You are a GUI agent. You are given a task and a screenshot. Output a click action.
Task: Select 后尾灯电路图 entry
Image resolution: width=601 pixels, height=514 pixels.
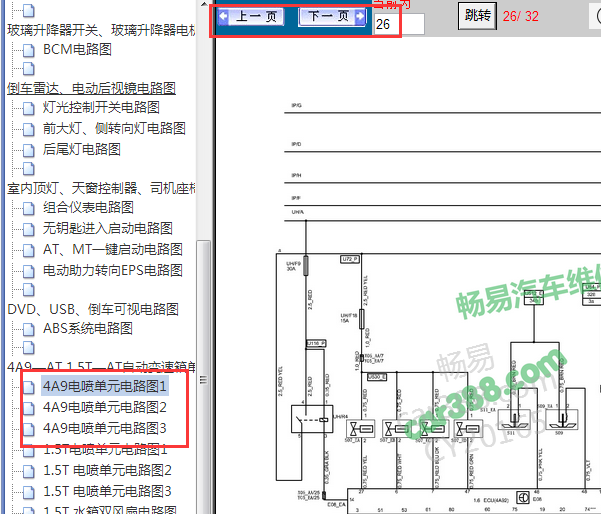click(x=82, y=149)
